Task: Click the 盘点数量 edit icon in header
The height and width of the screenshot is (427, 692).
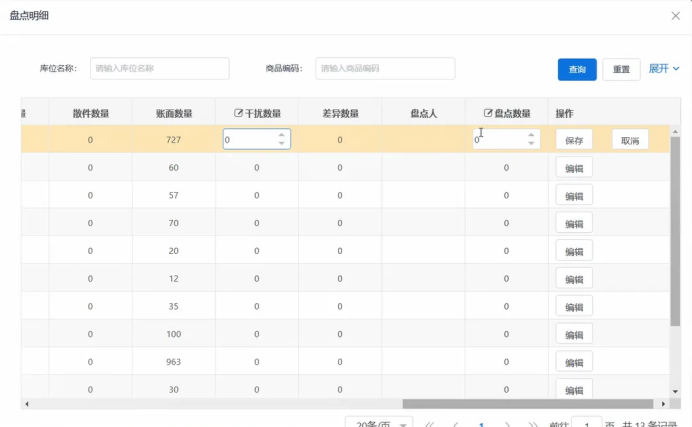Action: [x=488, y=113]
